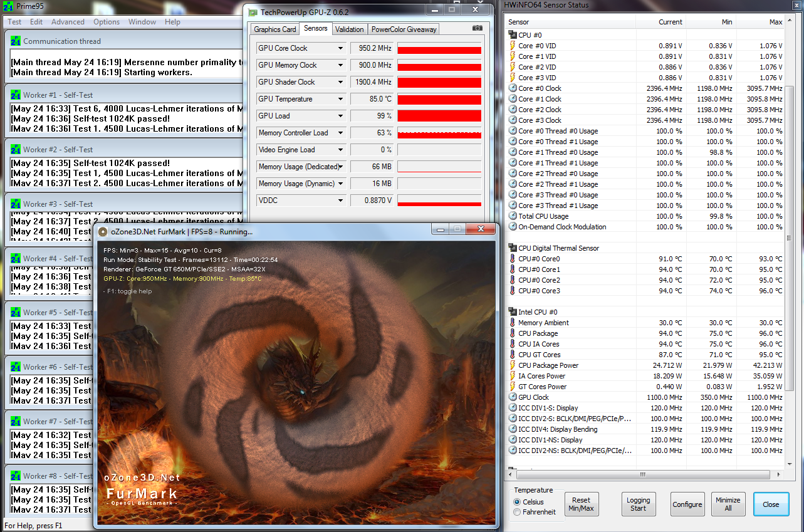Viewport: 804px width, 532px height.
Task: Open the Window menu in Prime95
Action: pyautogui.click(x=142, y=22)
